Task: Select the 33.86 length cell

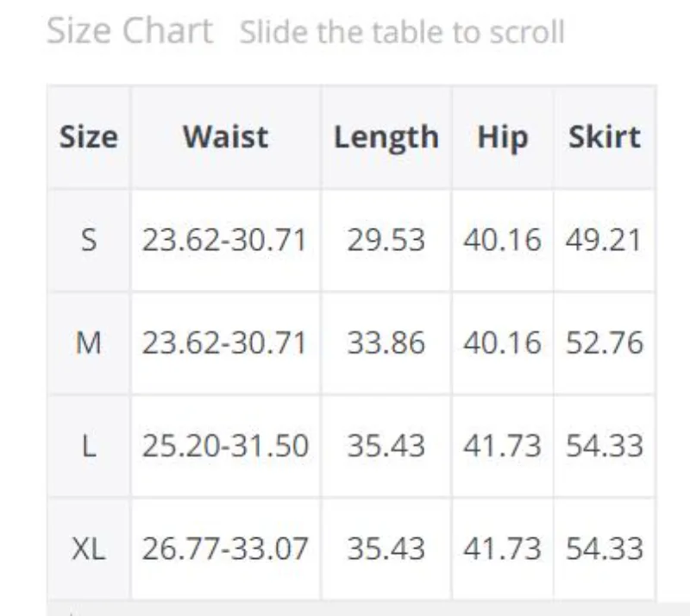Action: pos(386,343)
